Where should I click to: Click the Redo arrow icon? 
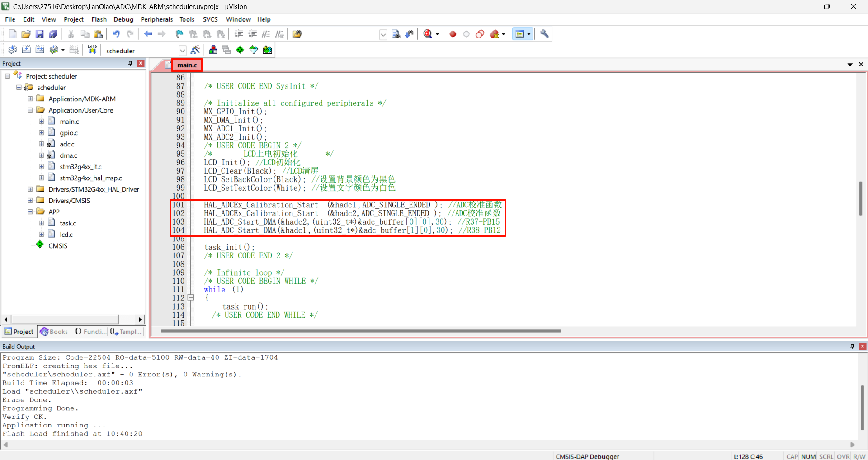click(130, 34)
